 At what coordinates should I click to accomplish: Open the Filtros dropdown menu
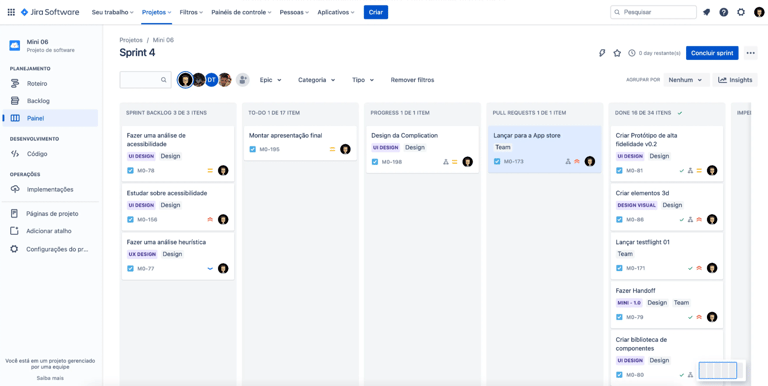[191, 12]
